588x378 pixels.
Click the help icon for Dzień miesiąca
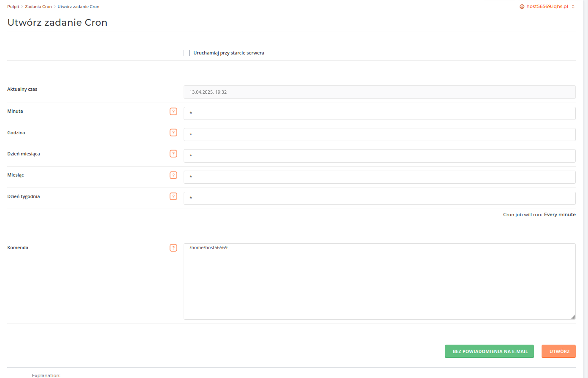(x=173, y=154)
